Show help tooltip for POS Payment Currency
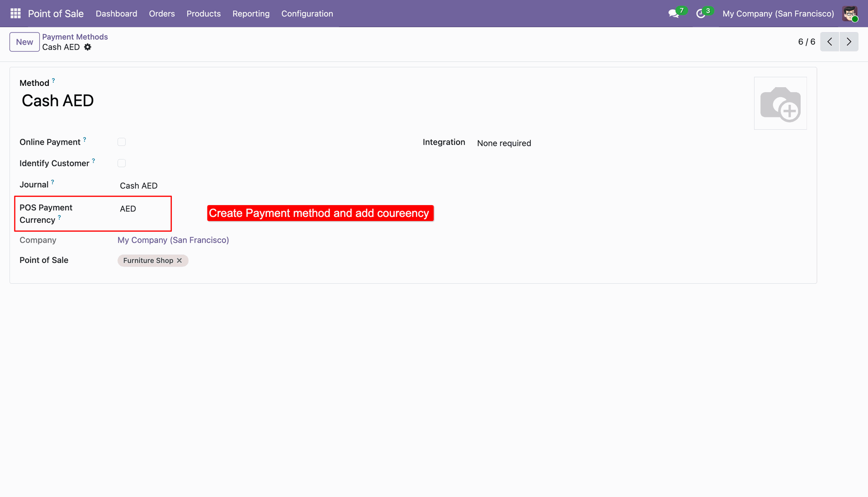The width and height of the screenshot is (868, 497). (59, 217)
